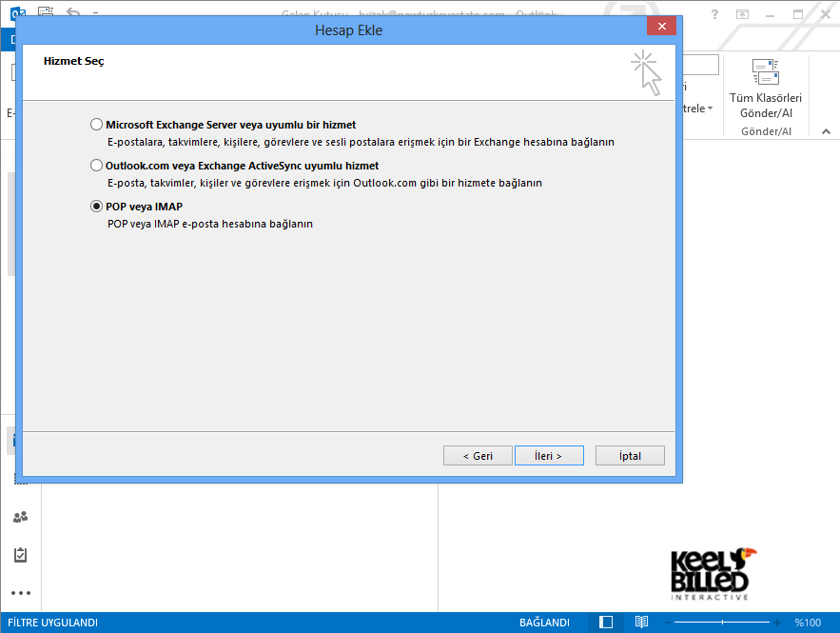Open ribbon display options icon in Outlook
840x633 pixels.
click(742, 14)
